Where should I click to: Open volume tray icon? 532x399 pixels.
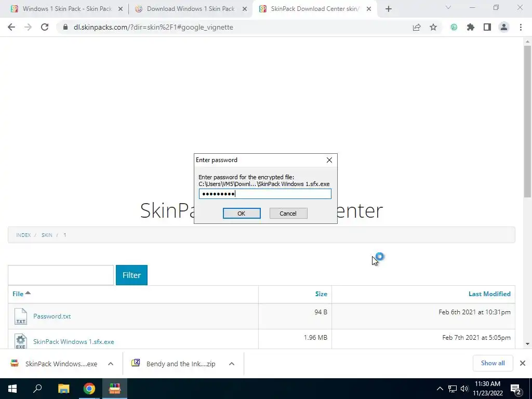tap(464, 389)
